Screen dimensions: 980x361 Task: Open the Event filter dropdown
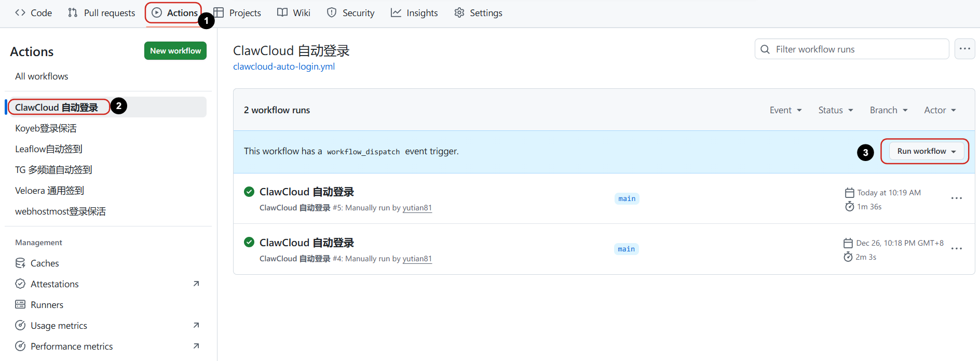(x=785, y=110)
